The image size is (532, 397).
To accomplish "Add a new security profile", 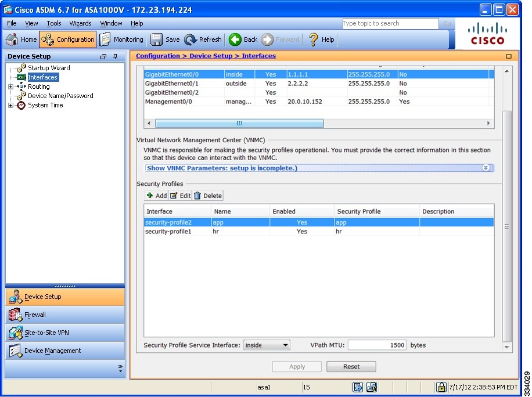I will point(156,196).
